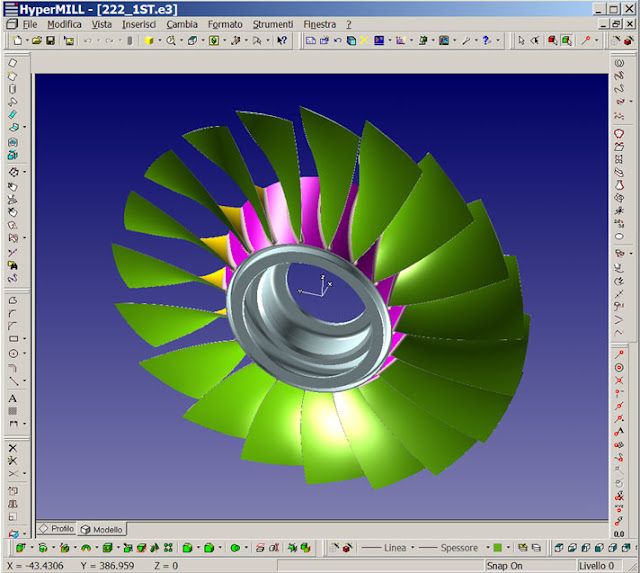Select the planar surface tool at the top of the left toolbar
Viewport: 640px width, 573px height.
(13, 63)
